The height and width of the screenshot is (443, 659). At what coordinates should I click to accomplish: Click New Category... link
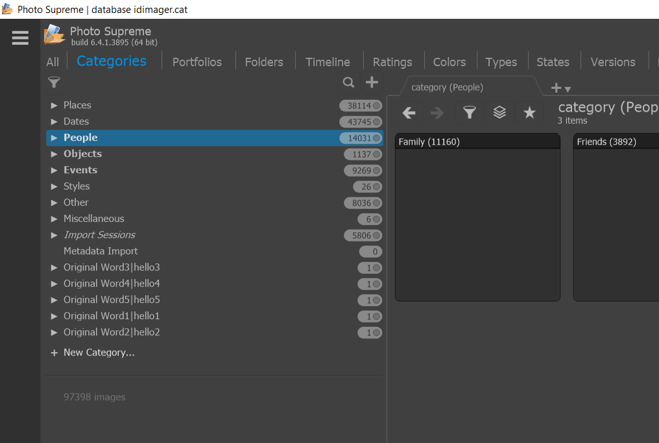pos(99,353)
